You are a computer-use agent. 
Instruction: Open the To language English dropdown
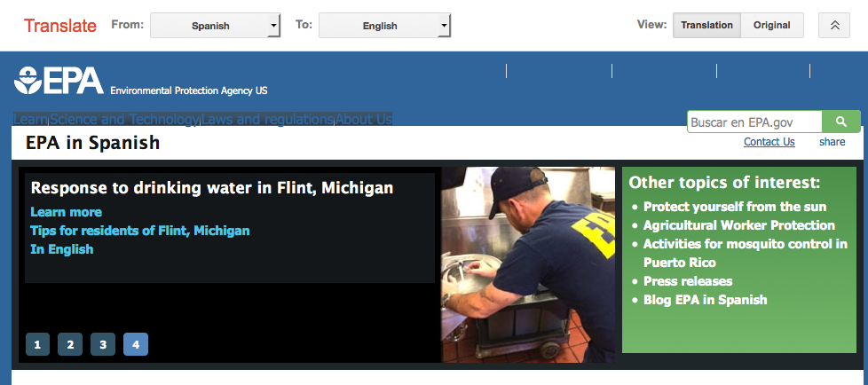click(384, 26)
